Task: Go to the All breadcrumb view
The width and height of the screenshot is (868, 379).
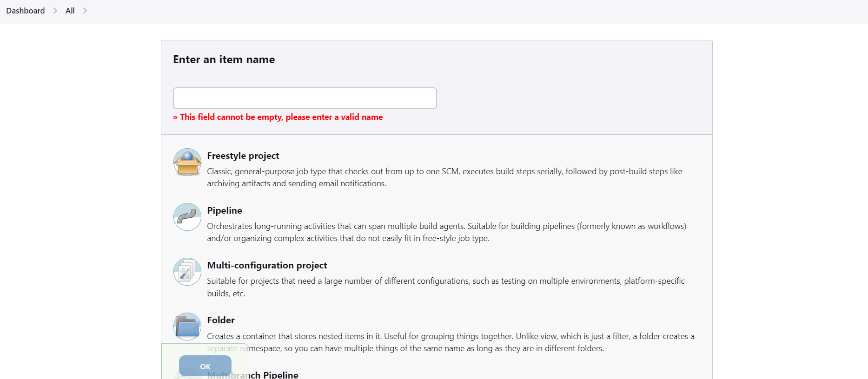Action: click(x=70, y=11)
